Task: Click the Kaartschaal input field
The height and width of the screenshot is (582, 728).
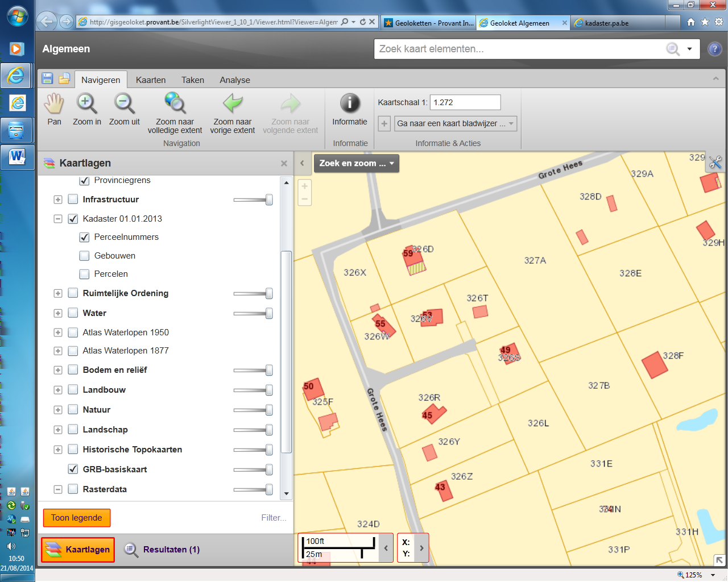Action: click(465, 102)
